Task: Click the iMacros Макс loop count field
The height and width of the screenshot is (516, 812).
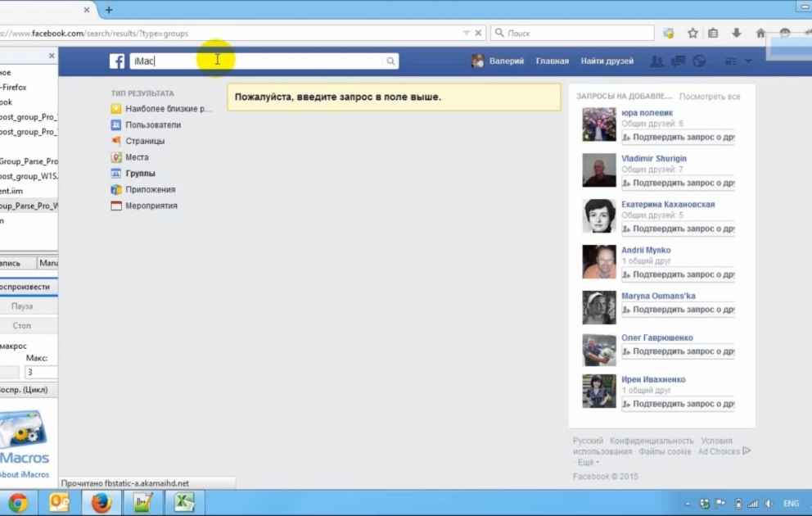Action: click(41, 372)
